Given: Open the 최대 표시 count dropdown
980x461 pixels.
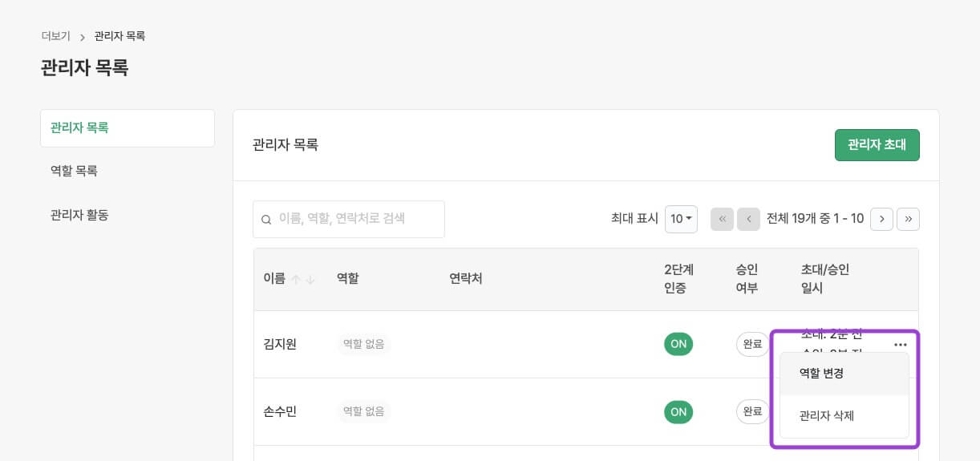Looking at the screenshot, I should coord(681,219).
